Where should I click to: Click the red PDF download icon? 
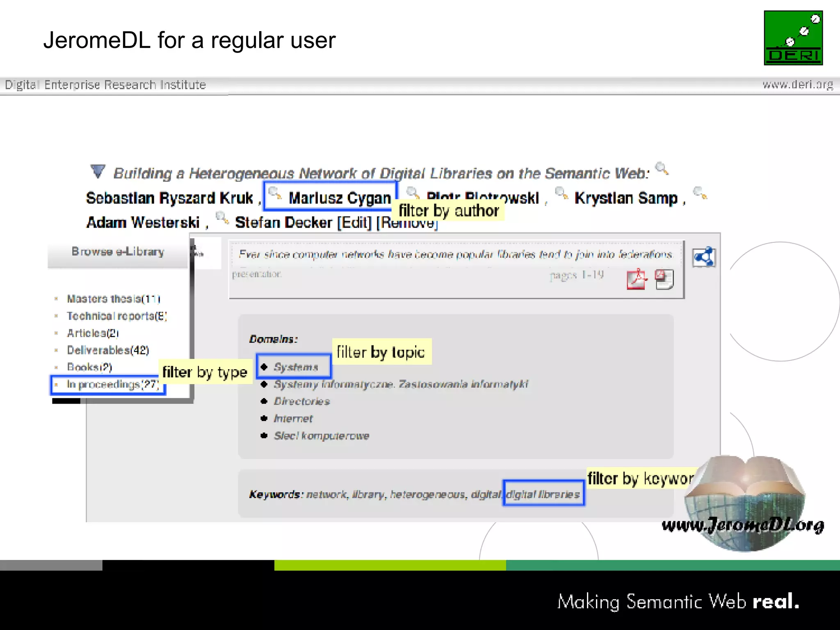coord(636,280)
